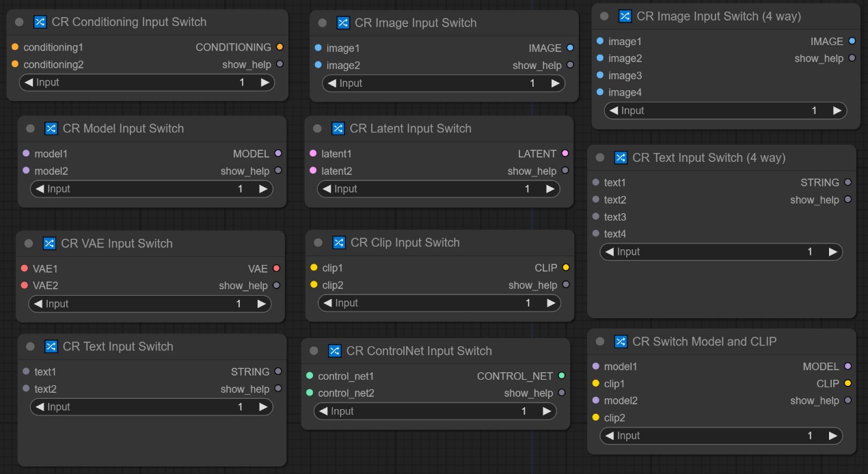Click the show_help output on CR VAE Input Switch
The height and width of the screenshot is (474, 868).
click(276, 285)
